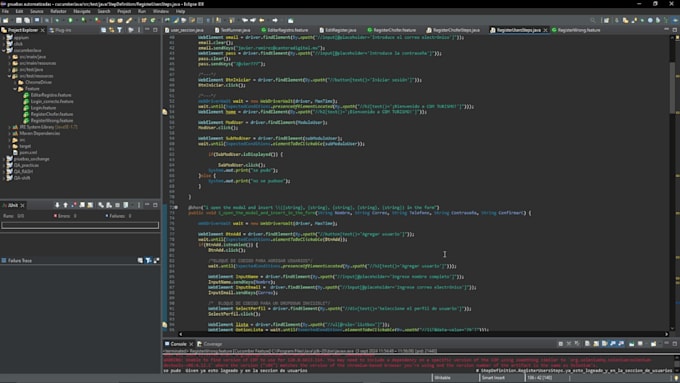
Task: Switch to the Coverage tab
Action: pyautogui.click(x=209, y=344)
